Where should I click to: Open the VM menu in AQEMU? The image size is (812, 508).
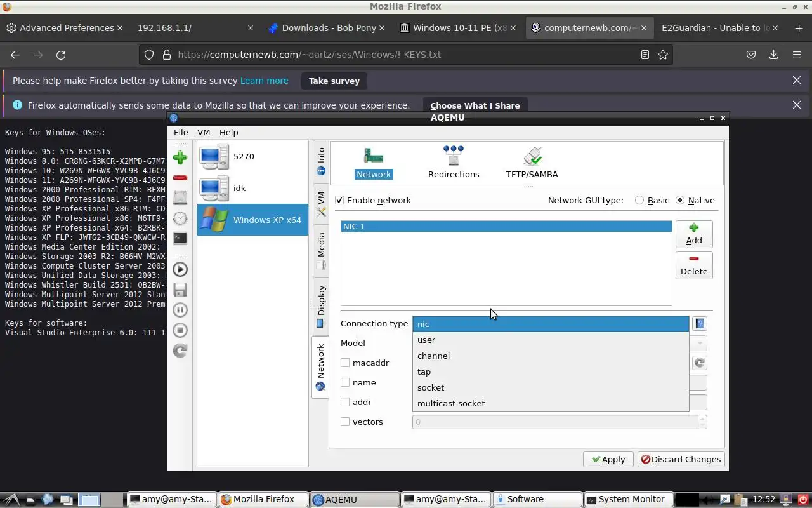click(204, 132)
